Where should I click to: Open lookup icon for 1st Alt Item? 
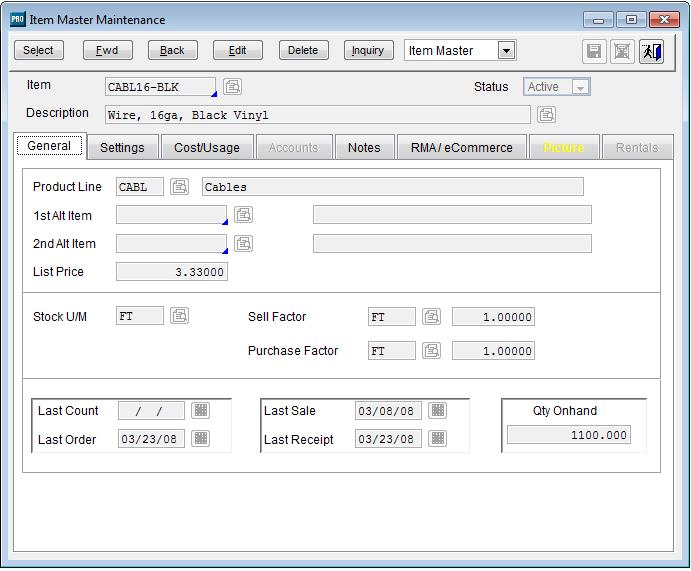(243, 215)
